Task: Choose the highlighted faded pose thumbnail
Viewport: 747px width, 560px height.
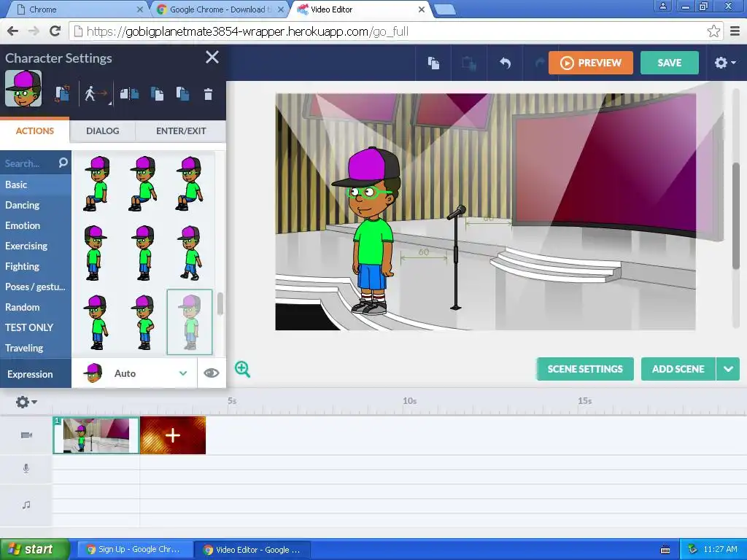Action: pyautogui.click(x=190, y=322)
